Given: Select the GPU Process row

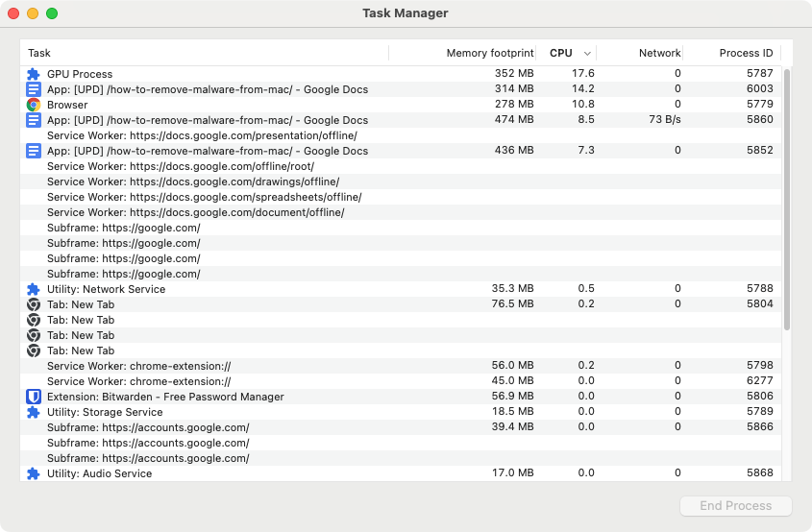Looking at the screenshot, I should (x=401, y=74).
